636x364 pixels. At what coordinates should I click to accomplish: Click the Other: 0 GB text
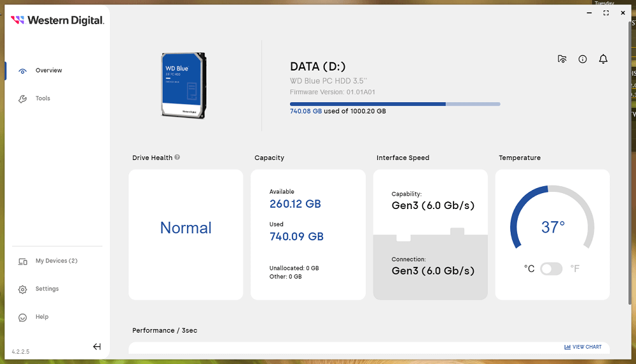click(286, 276)
